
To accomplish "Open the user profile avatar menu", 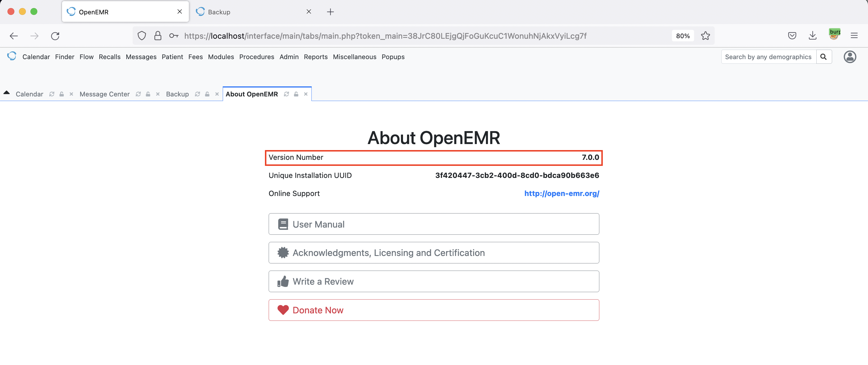I will point(849,57).
